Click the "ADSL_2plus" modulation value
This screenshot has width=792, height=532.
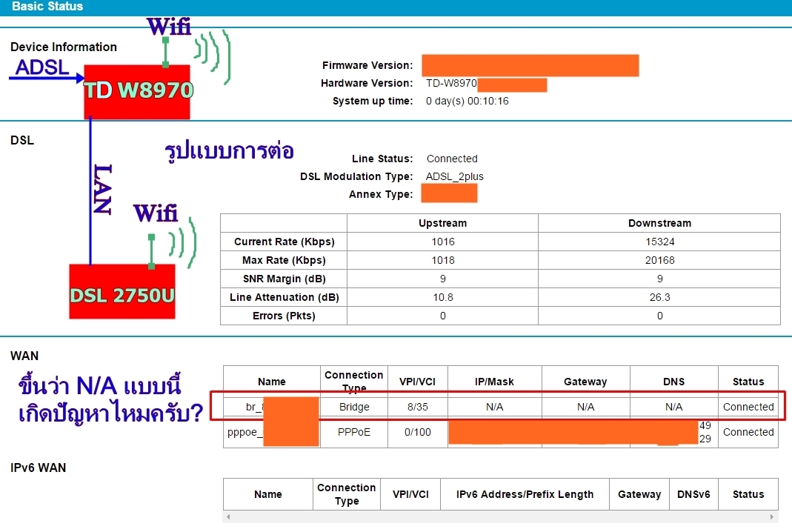point(455,176)
